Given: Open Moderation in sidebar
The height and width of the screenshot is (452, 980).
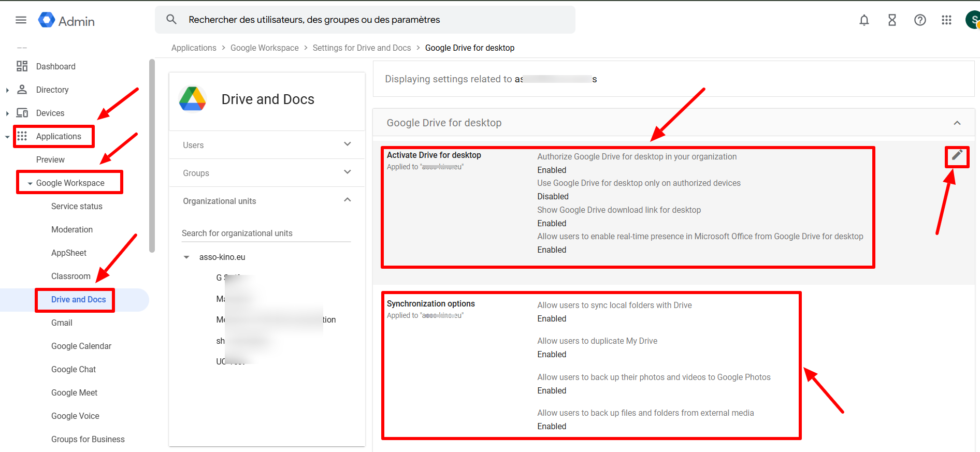Looking at the screenshot, I should pyautogui.click(x=72, y=229).
